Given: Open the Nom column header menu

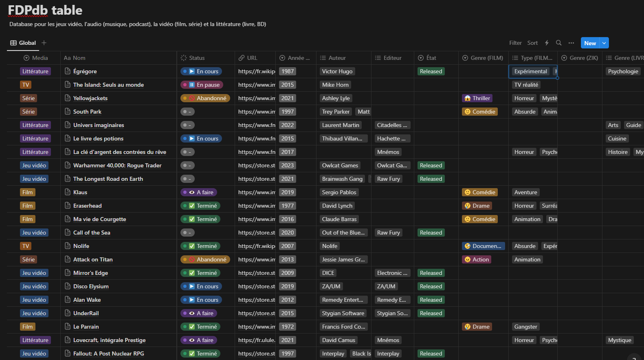Looking at the screenshot, I should click(119, 58).
